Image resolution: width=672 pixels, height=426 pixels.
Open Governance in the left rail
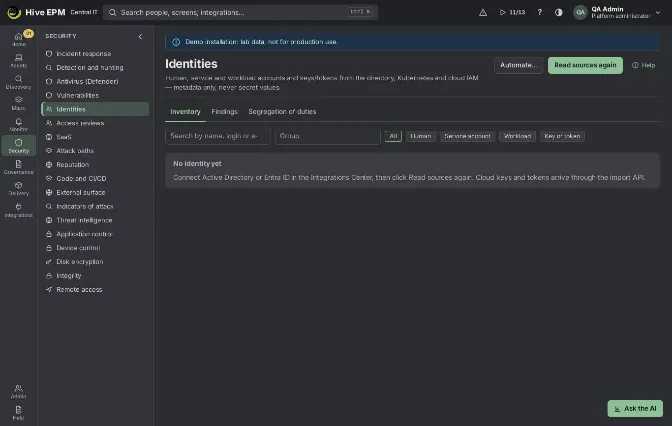(x=18, y=167)
